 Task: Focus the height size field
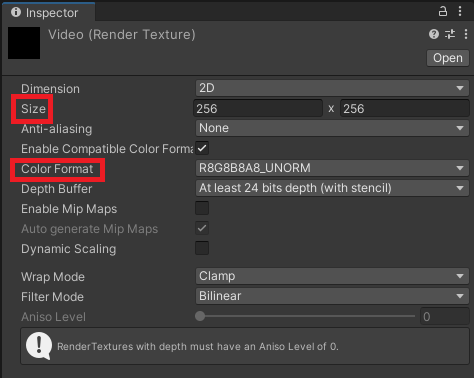click(404, 108)
